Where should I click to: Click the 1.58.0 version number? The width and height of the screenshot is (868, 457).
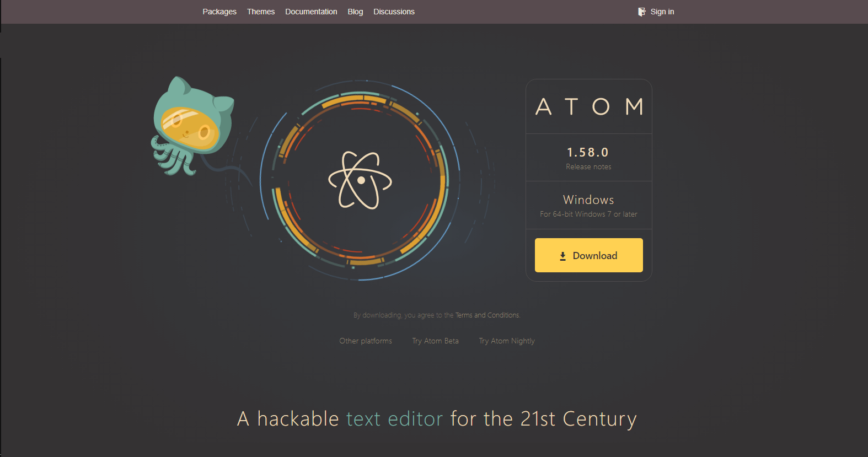click(588, 152)
